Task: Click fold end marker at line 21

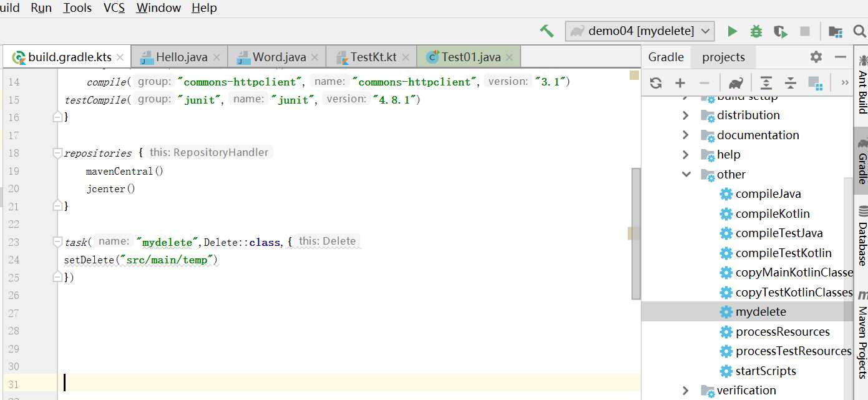Action: [57, 206]
